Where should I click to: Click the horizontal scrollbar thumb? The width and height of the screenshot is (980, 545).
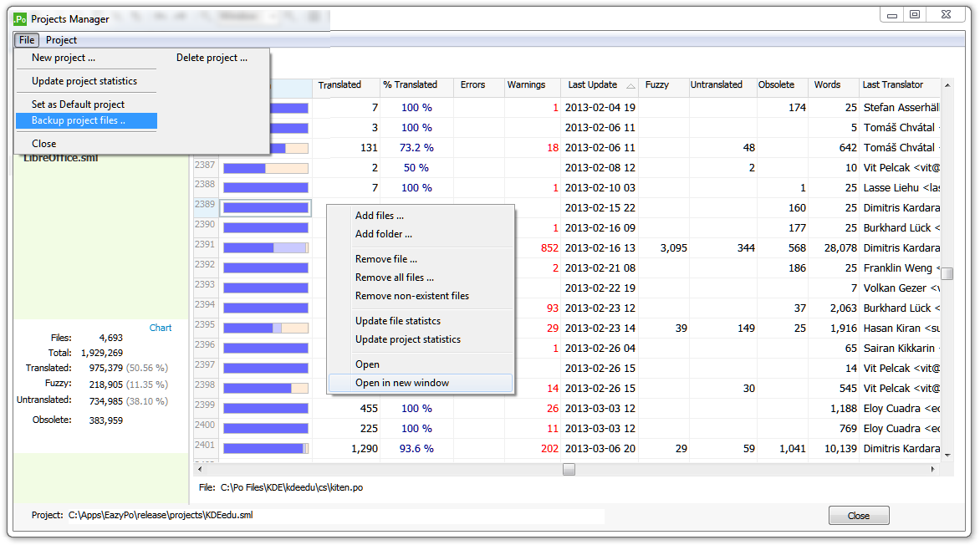point(569,470)
